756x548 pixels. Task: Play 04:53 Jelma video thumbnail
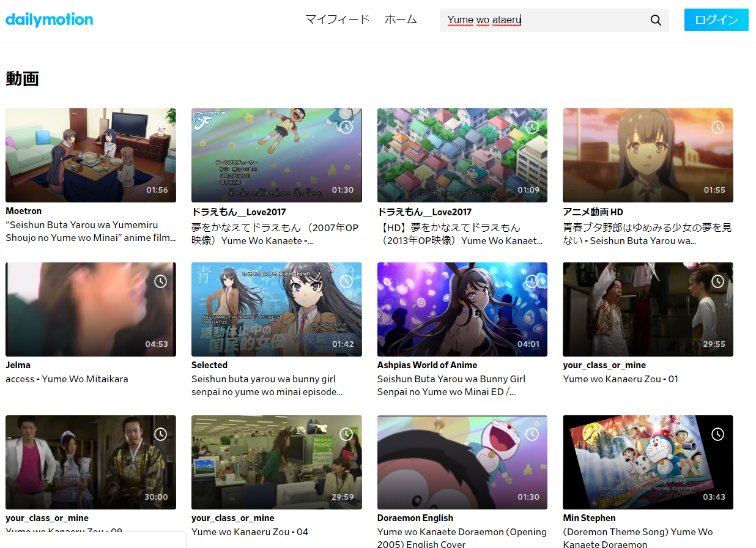(91, 309)
